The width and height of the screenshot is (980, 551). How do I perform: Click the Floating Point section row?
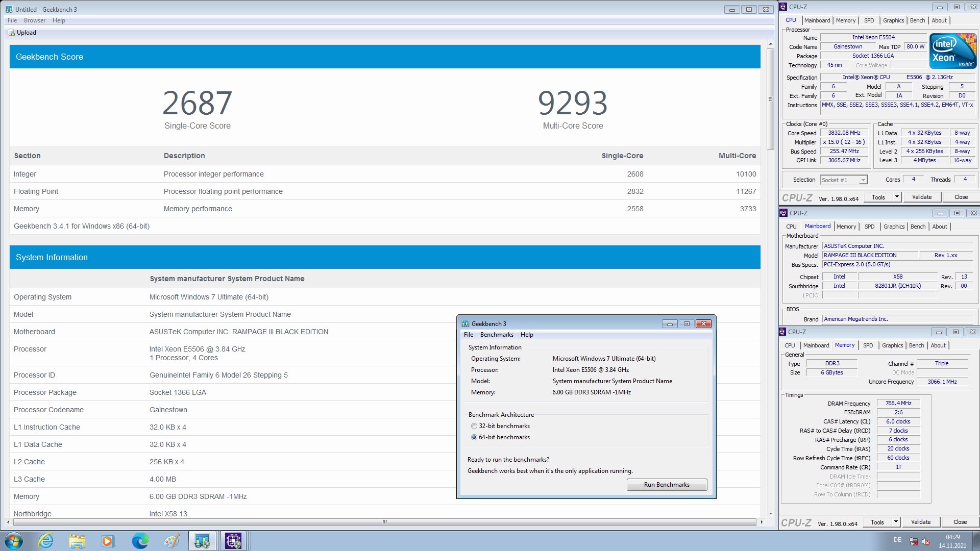(385, 191)
